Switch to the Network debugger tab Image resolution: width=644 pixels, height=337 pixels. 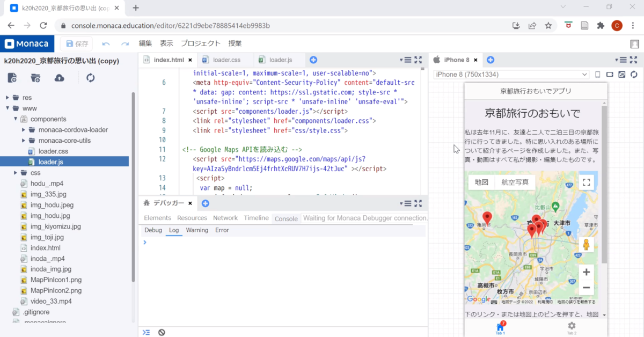click(225, 218)
